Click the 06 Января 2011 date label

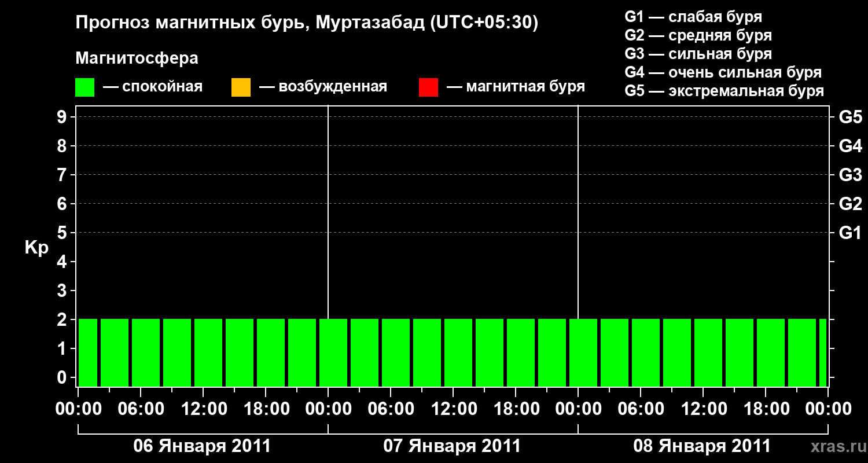(x=202, y=446)
